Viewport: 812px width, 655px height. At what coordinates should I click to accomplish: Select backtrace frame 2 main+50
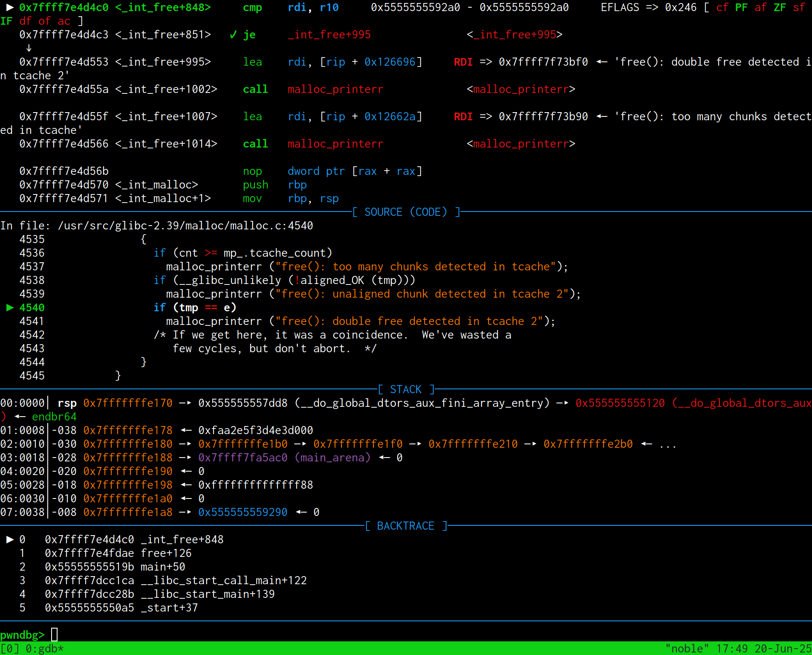point(115,567)
